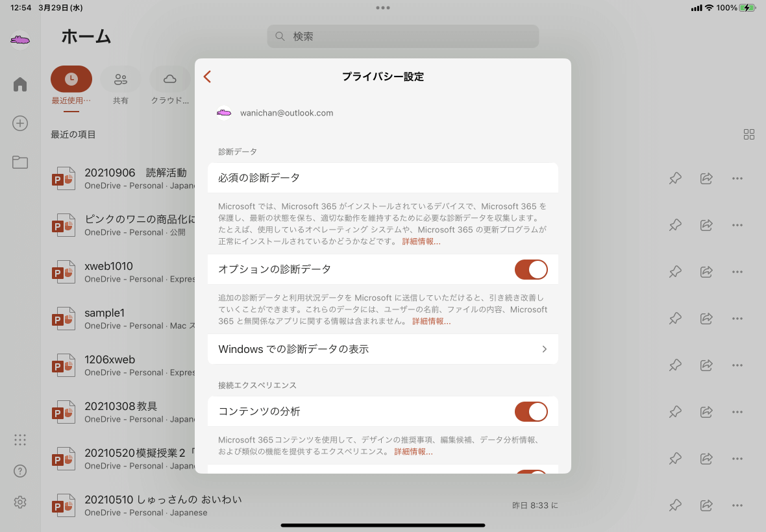Image resolution: width=766 pixels, height=532 pixels.
Task: Pin the sample1 presentation
Action: point(675,319)
